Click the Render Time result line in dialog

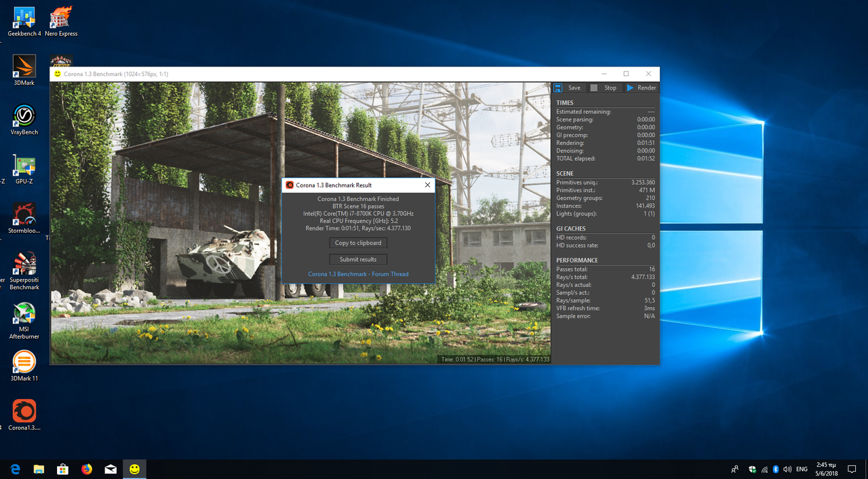[358, 229]
